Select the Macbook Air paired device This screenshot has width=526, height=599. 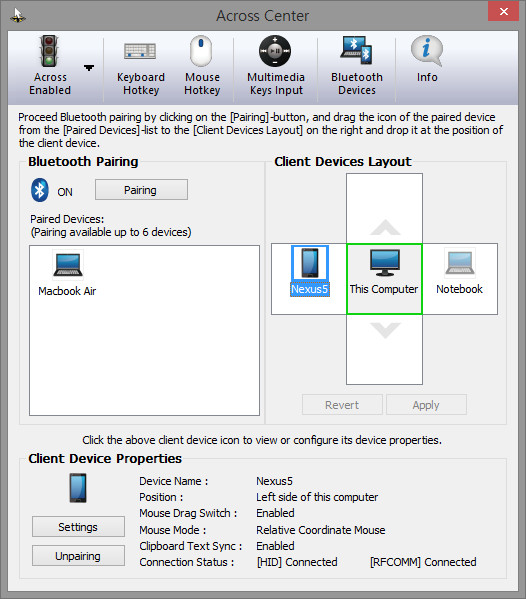67,274
